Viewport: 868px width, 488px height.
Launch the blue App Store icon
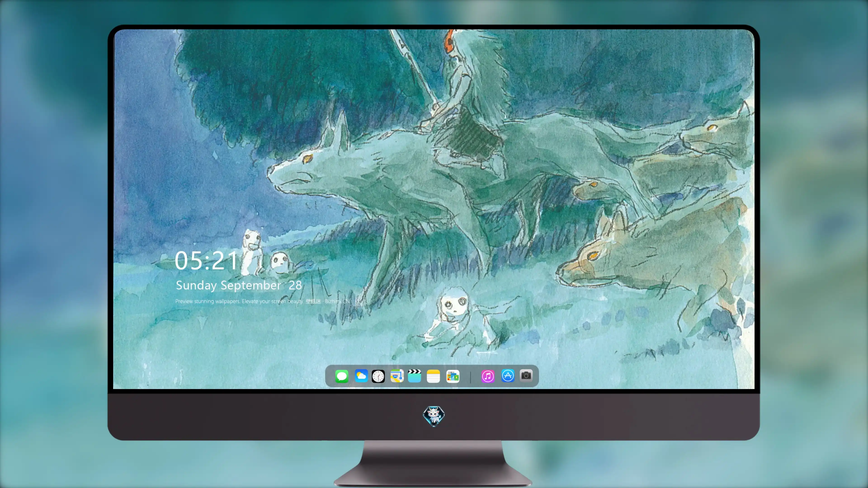coord(508,375)
